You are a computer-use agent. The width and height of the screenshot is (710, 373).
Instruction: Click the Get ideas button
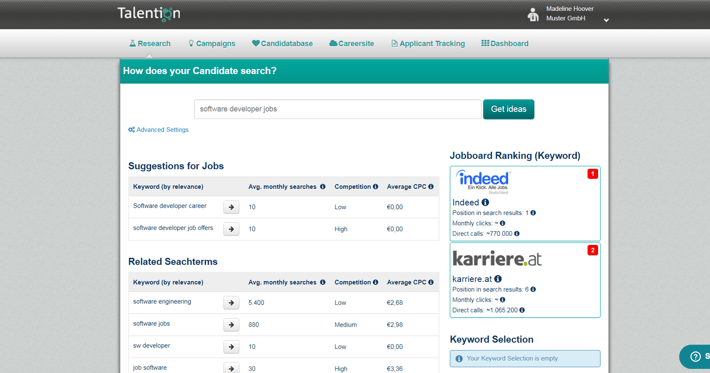point(509,109)
